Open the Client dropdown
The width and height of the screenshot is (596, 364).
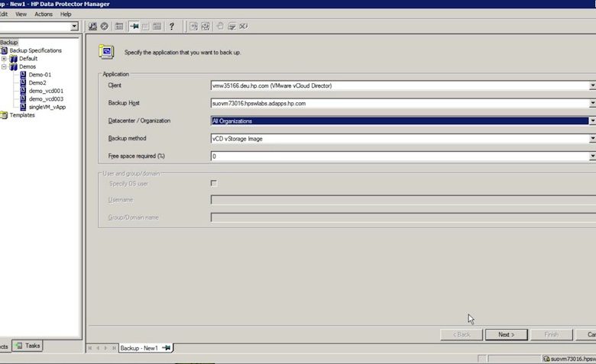tap(593, 85)
